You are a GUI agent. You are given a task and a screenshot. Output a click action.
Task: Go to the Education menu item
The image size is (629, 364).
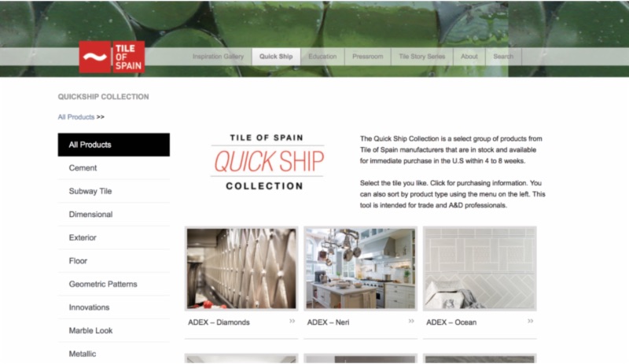click(322, 57)
